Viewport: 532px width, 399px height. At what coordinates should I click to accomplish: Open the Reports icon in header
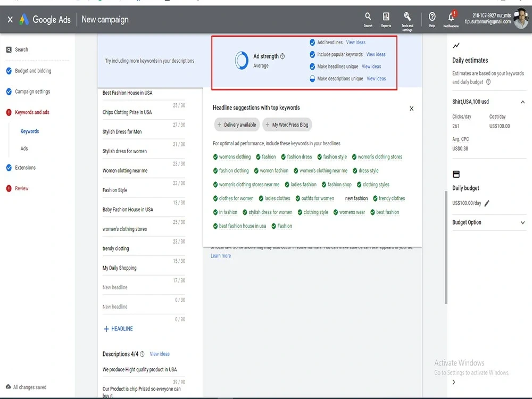point(386,19)
